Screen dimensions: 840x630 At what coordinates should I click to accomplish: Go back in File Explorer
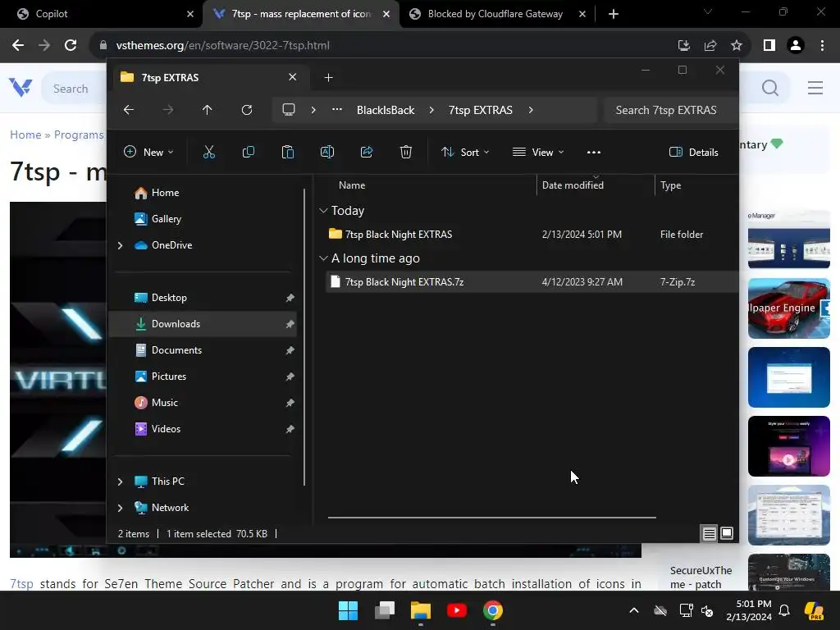pyautogui.click(x=129, y=110)
